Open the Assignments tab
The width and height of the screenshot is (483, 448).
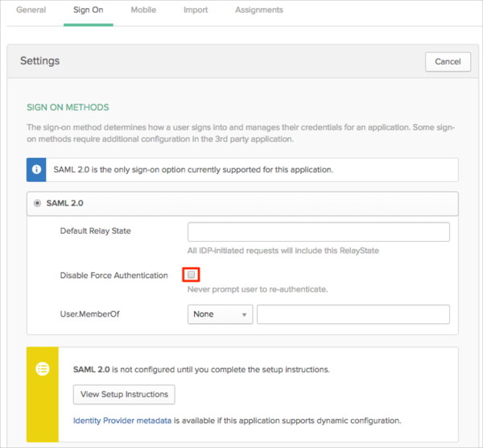(258, 10)
